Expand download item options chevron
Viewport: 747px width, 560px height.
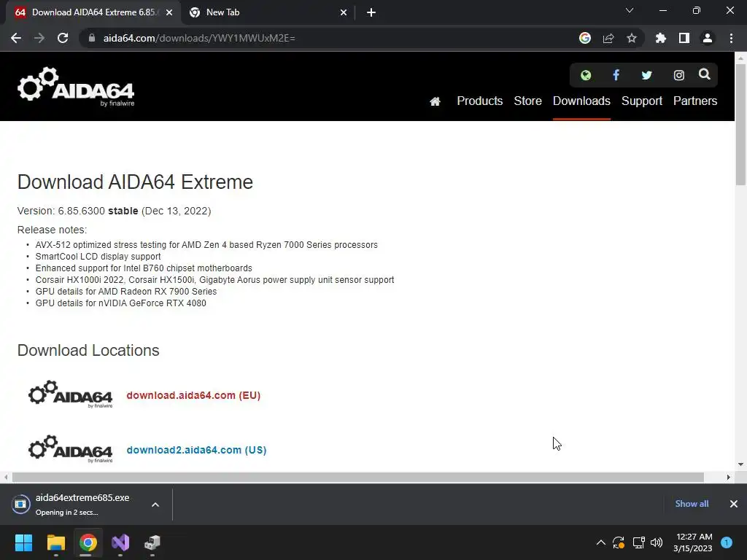pyautogui.click(x=155, y=505)
